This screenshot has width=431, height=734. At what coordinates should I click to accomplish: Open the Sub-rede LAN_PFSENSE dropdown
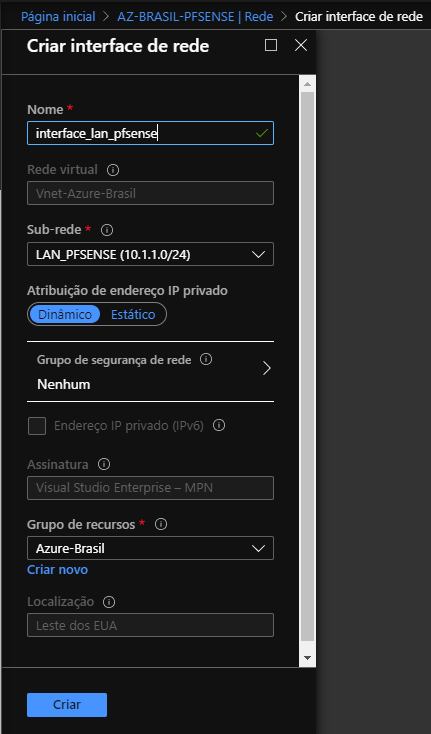click(150, 254)
